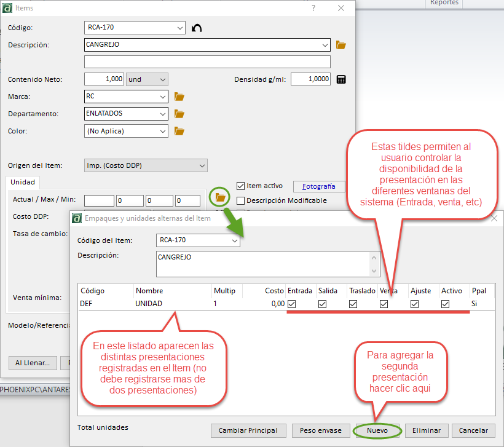
Task: Toggle the Item activo checkbox
Action: pyautogui.click(x=241, y=186)
